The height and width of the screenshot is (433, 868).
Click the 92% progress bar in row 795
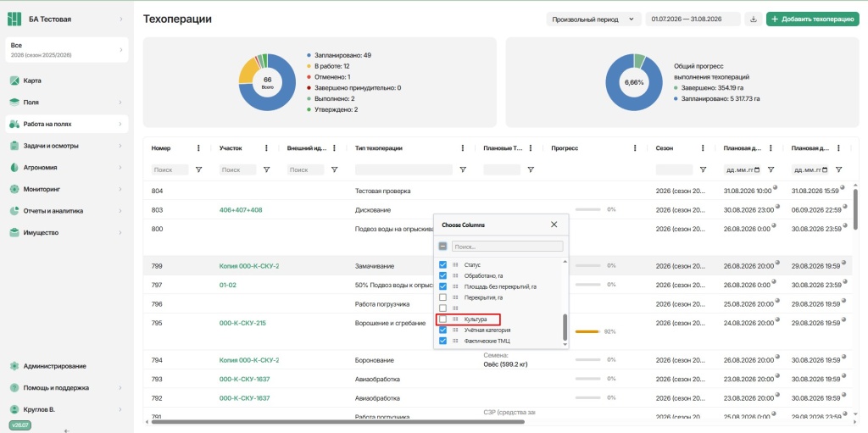(587, 331)
